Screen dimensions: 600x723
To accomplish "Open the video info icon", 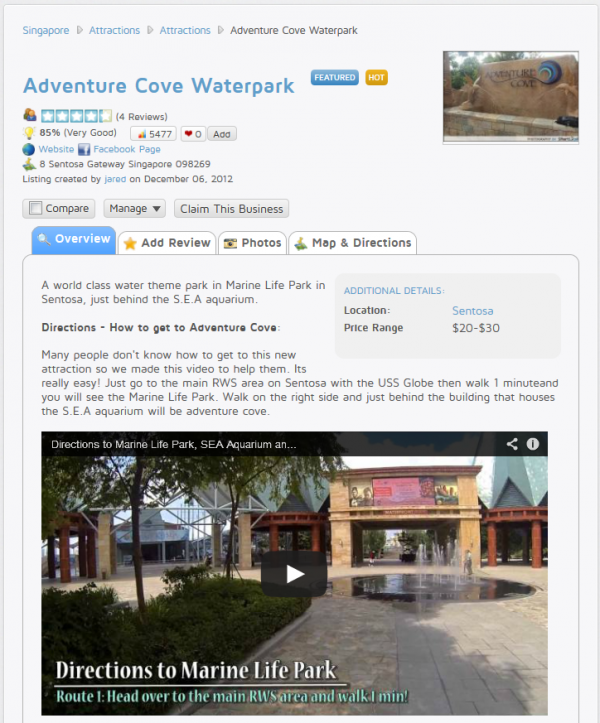I will click(533, 444).
